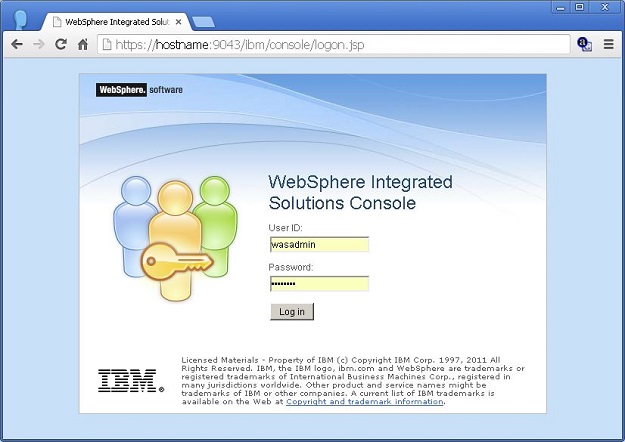Minimize the browser window
The height and width of the screenshot is (442, 625).
(x=560, y=7)
